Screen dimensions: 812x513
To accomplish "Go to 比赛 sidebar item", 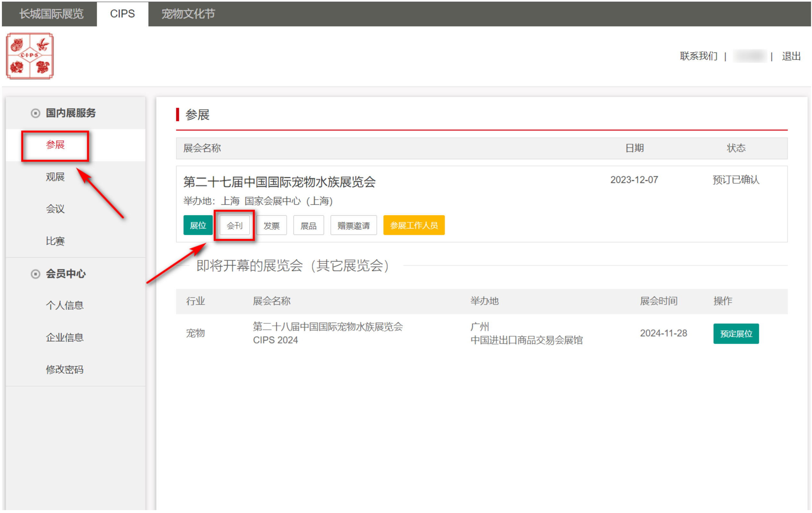I will (55, 242).
